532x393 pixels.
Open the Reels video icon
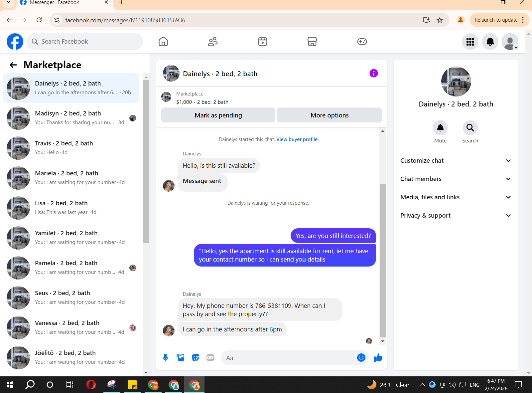click(x=263, y=42)
